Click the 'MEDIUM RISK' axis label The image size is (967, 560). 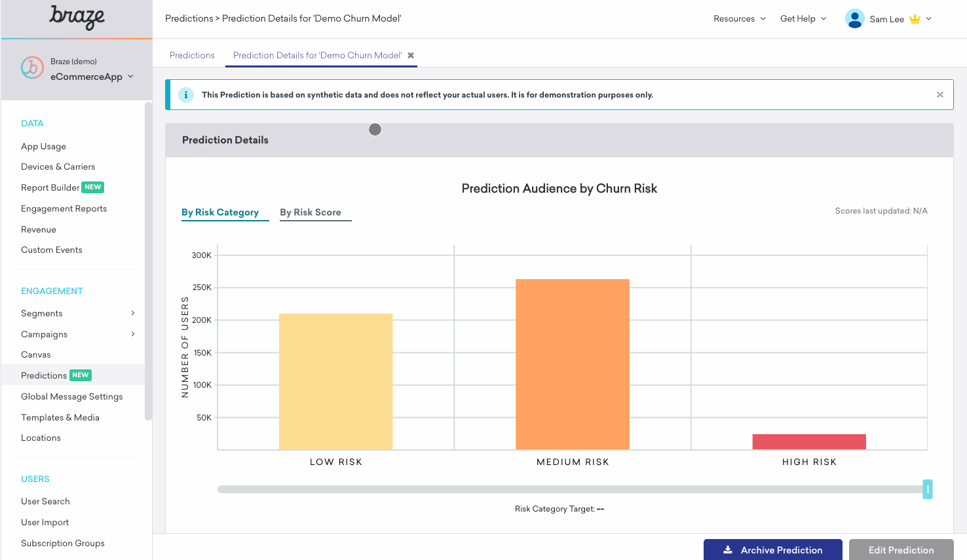(573, 462)
